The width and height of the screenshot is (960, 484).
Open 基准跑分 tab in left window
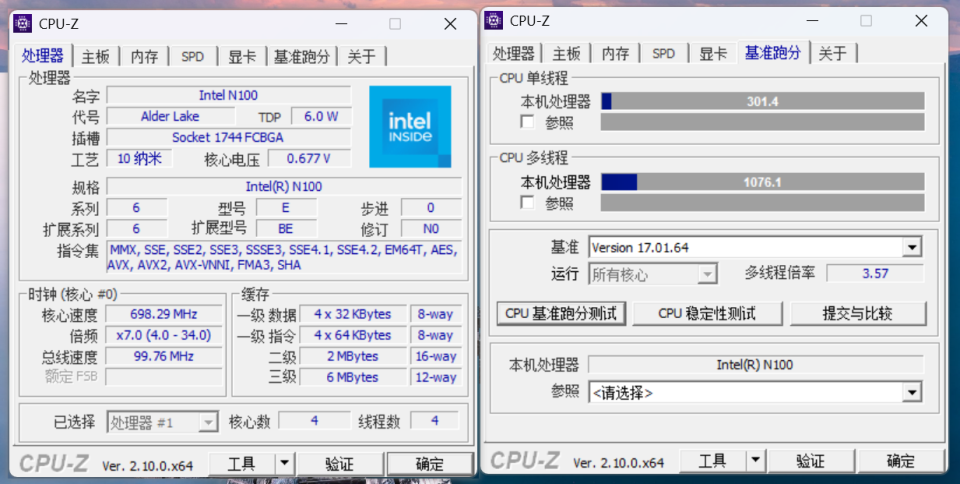(301, 57)
